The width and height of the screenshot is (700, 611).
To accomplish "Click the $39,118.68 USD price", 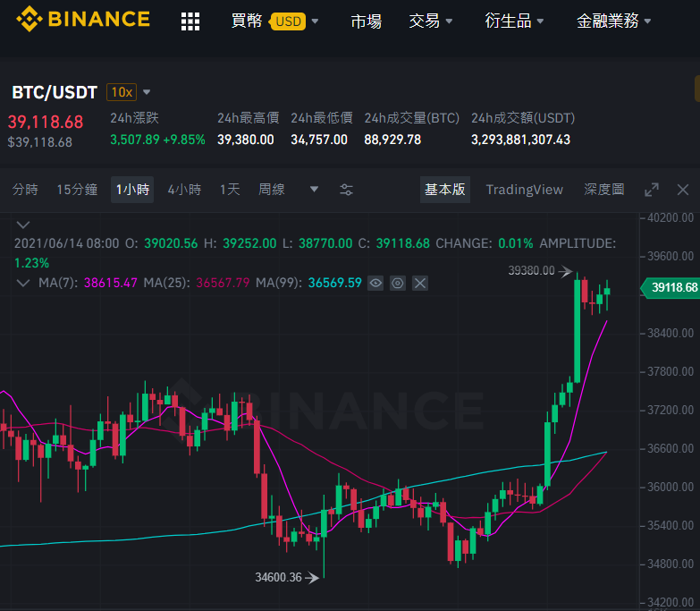I will point(39,142).
